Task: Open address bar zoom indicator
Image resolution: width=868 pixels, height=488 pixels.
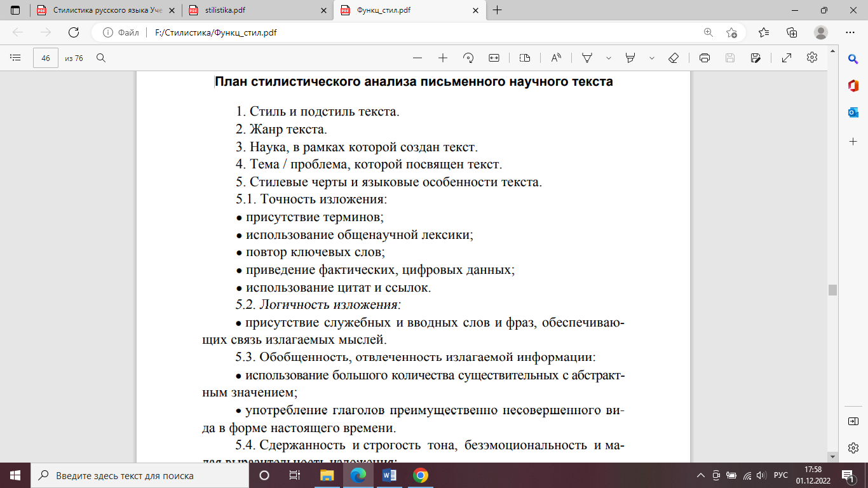Action: click(708, 32)
